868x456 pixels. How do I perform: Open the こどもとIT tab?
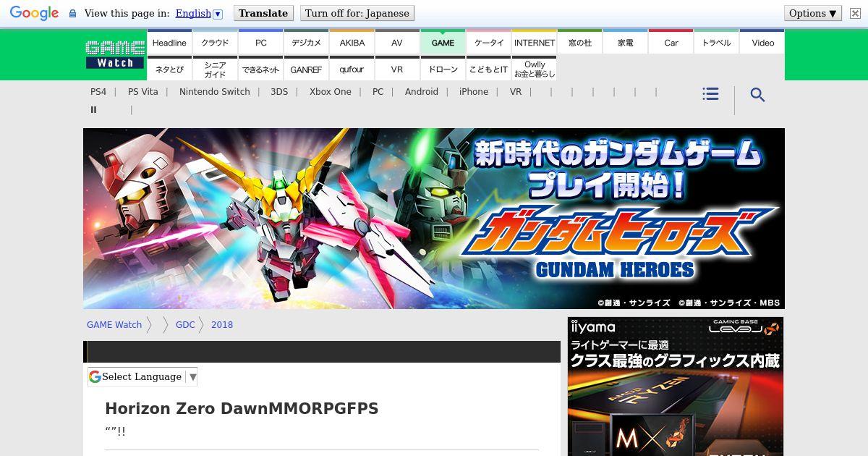pyautogui.click(x=488, y=69)
